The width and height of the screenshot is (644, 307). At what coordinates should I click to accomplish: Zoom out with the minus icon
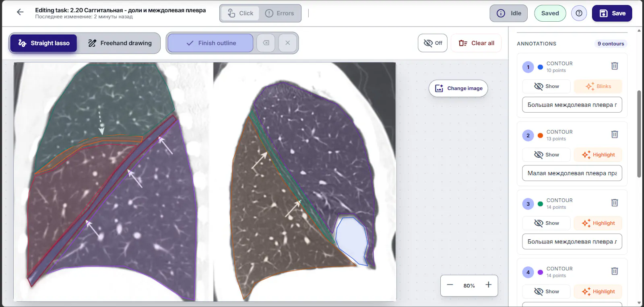click(450, 285)
